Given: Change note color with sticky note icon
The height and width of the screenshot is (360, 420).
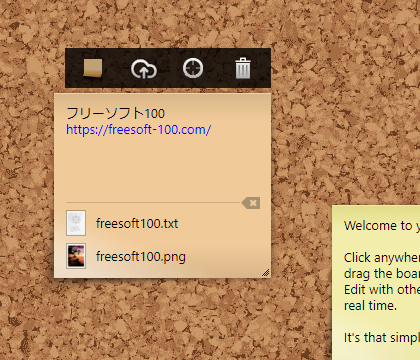Looking at the screenshot, I should point(93,68).
